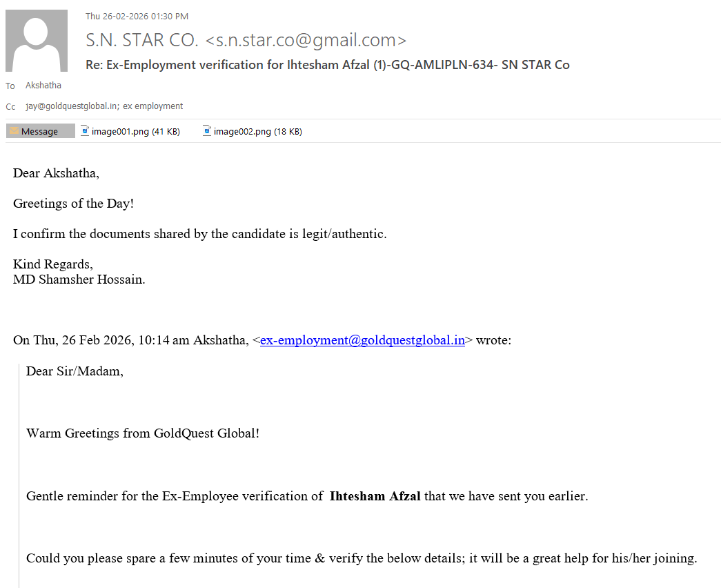Viewport: 721px width, 588px height.
Task: Click the file icon beside image001.png
Action: tap(85, 131)
